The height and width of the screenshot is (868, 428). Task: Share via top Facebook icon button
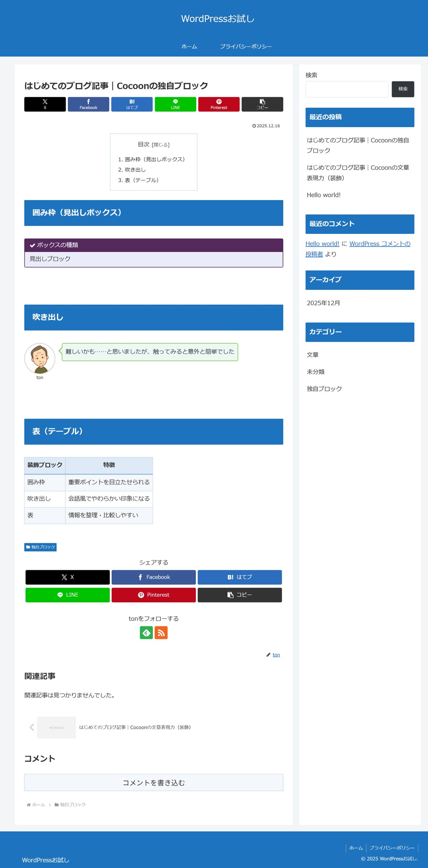coord(88,104)
